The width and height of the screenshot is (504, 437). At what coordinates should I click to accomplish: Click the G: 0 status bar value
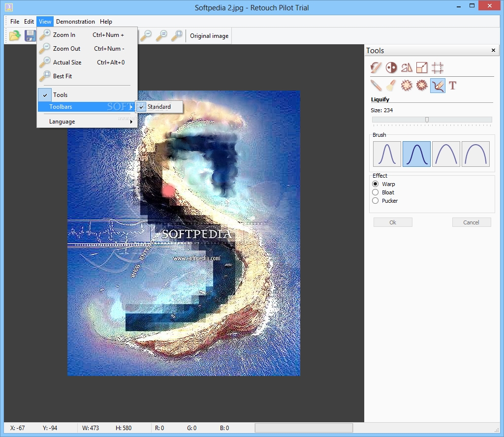click(191, 428)
